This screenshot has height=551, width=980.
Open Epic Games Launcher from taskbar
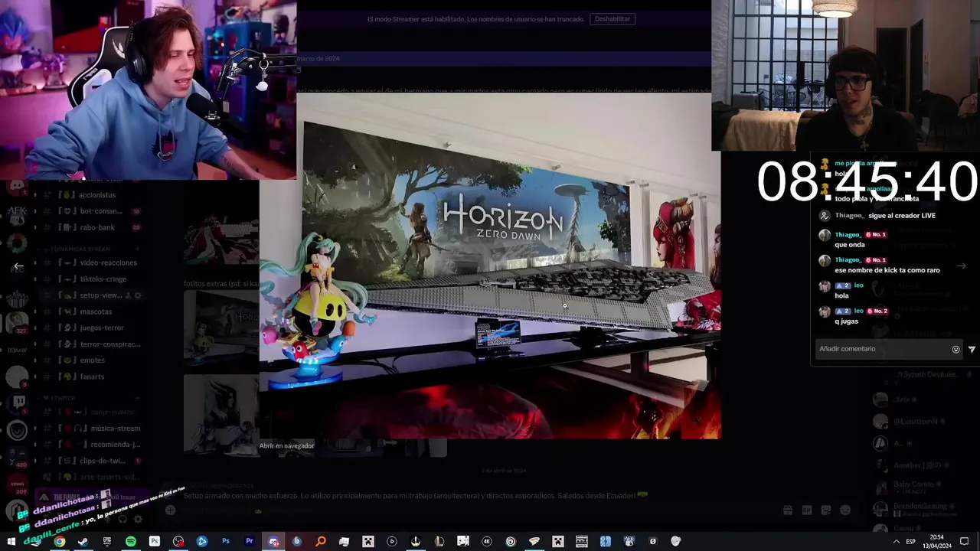107,542
